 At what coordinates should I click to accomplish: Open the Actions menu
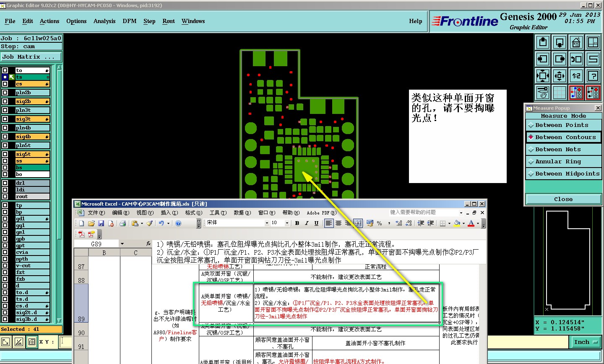pos(49,21)
